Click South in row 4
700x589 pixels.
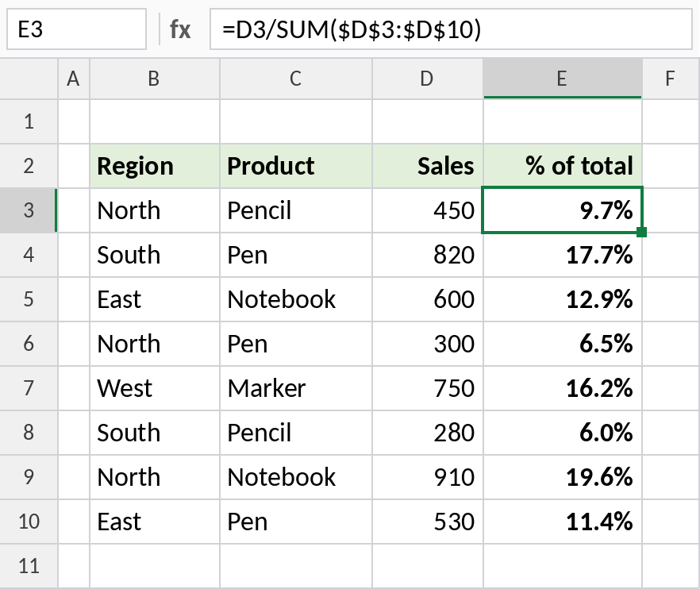[x=155, y=255]
